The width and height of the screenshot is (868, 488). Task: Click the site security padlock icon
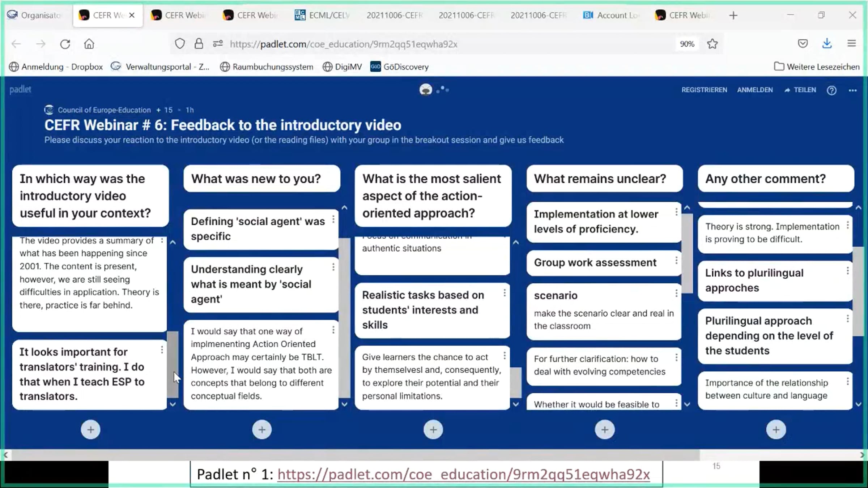pyautogui.click(x=199, y=44)
